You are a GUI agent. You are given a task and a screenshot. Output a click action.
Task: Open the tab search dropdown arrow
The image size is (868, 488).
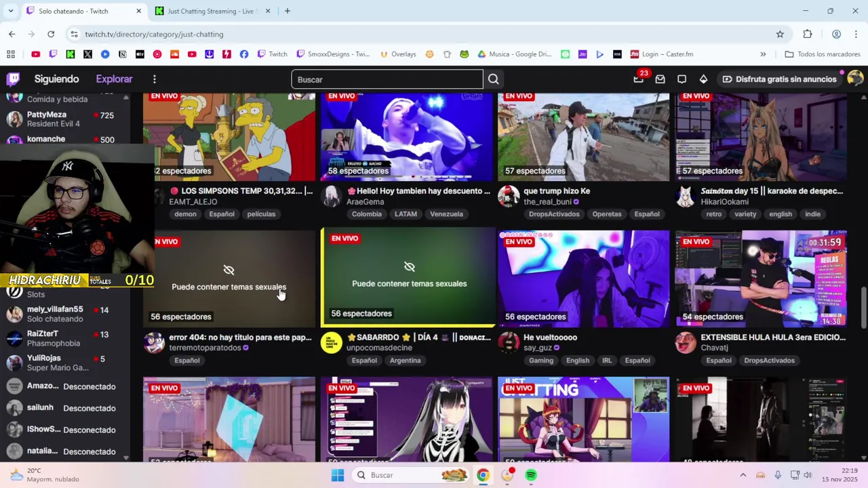pos(9,11)
